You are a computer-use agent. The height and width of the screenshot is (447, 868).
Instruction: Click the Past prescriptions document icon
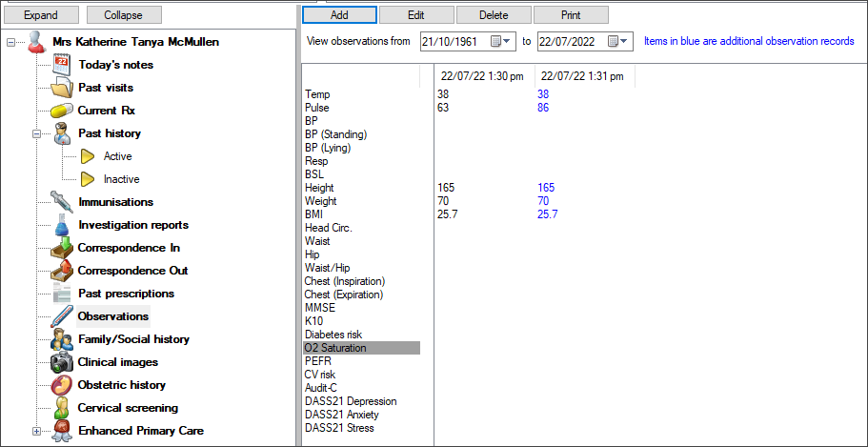(x=61, y=294)
